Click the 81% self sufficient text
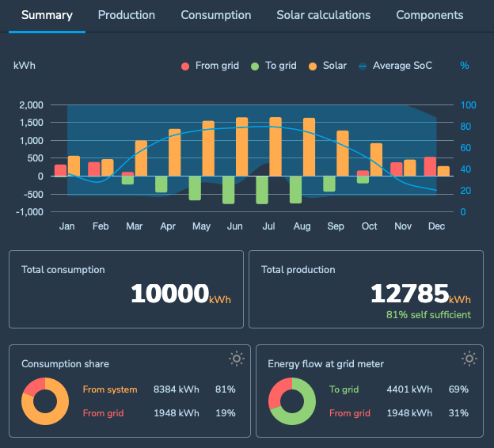 [428, 315]
